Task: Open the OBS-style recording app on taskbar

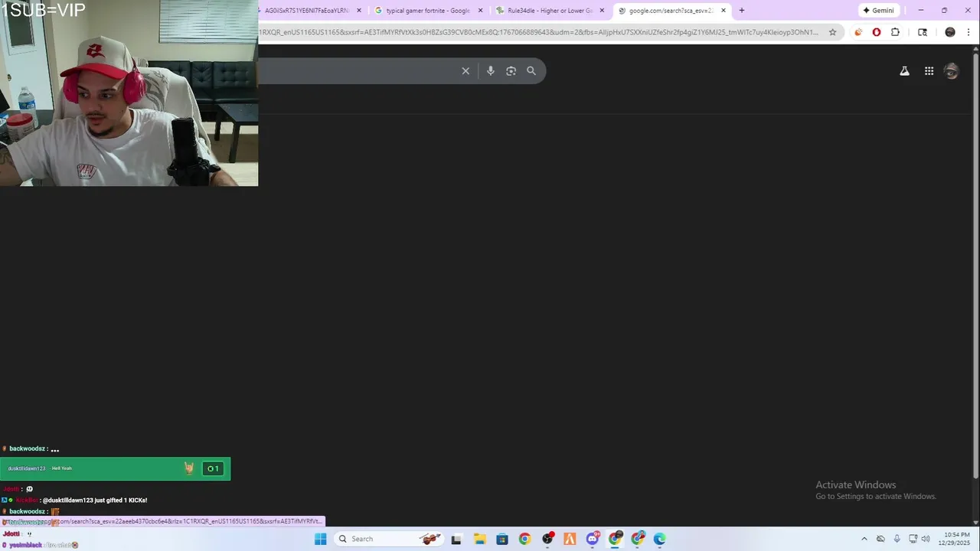Action: pyautogui.click(x=547, y=539)
